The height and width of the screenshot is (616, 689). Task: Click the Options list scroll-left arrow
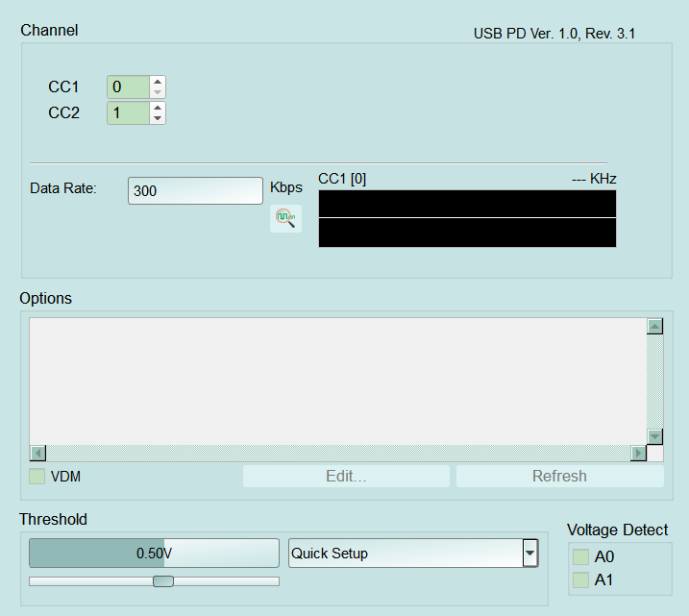click(37, 453)
